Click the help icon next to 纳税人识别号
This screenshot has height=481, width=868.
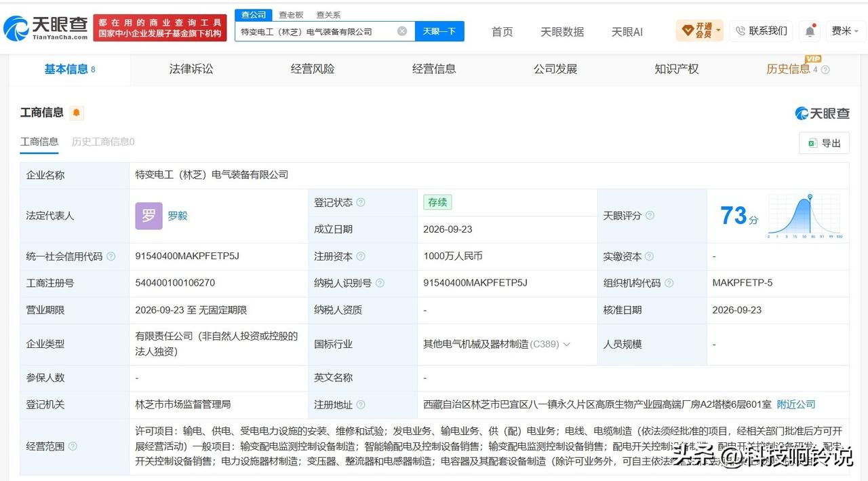pos(380,283)
